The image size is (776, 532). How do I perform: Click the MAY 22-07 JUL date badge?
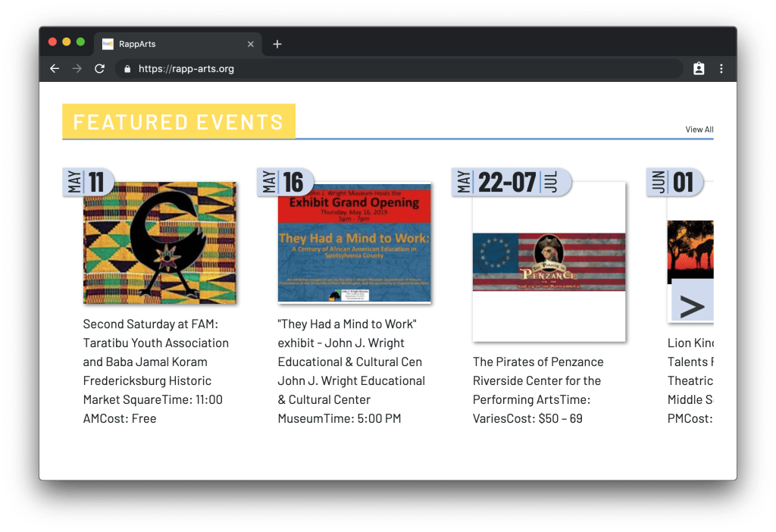pyautogui.click(x=512, y=182)
